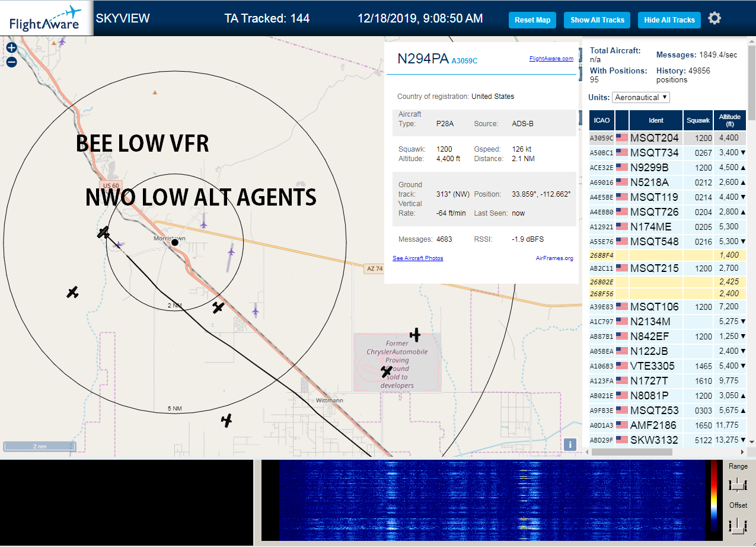Sort table by ICAO column header

[x=601, y=120]
